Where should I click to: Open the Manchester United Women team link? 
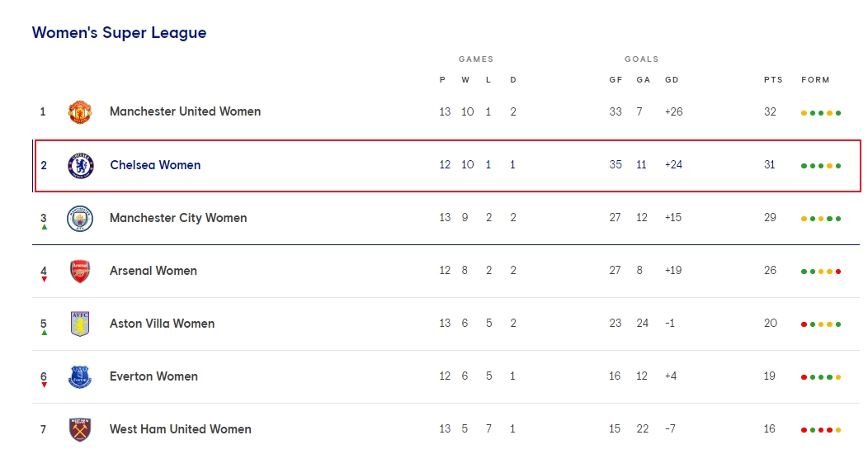point(185,111)
